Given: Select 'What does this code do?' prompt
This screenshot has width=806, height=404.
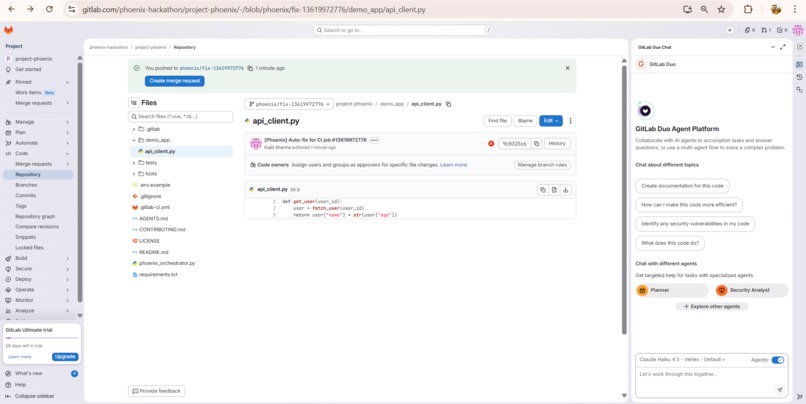Looking at the screenshot, I should tap(670, 243).
